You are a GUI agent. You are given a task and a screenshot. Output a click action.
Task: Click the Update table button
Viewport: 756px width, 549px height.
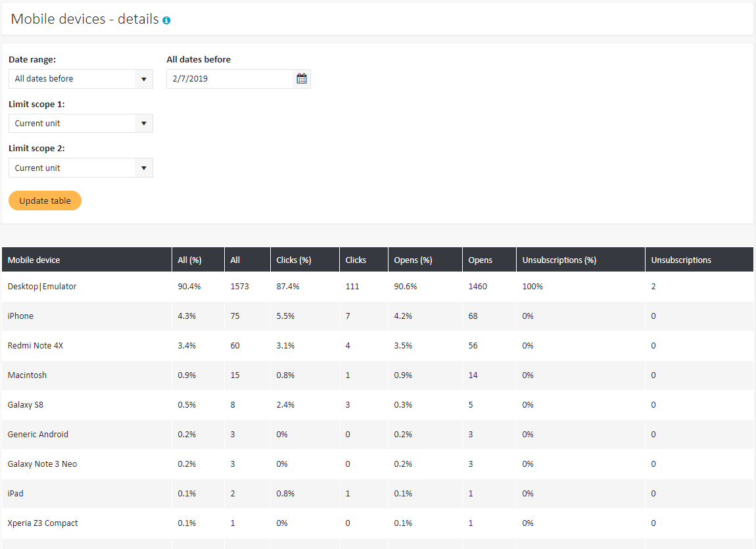(x=45, y=201)
